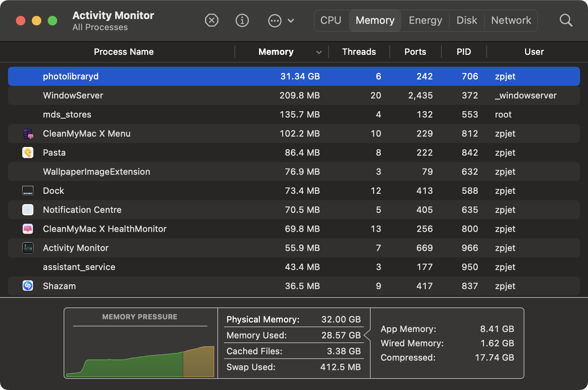
Task: Toggle Memory column sort direction chevron
Action: [x=319, y=52]
